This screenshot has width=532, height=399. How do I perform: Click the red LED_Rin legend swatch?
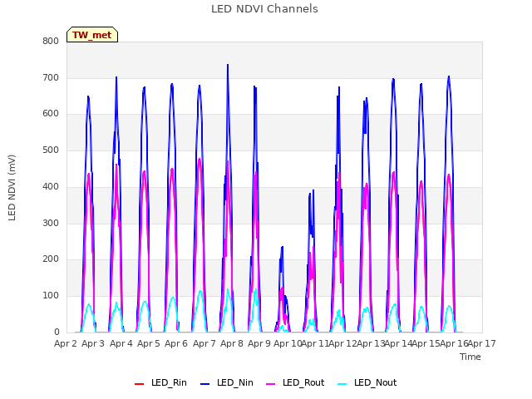[139, 384]
